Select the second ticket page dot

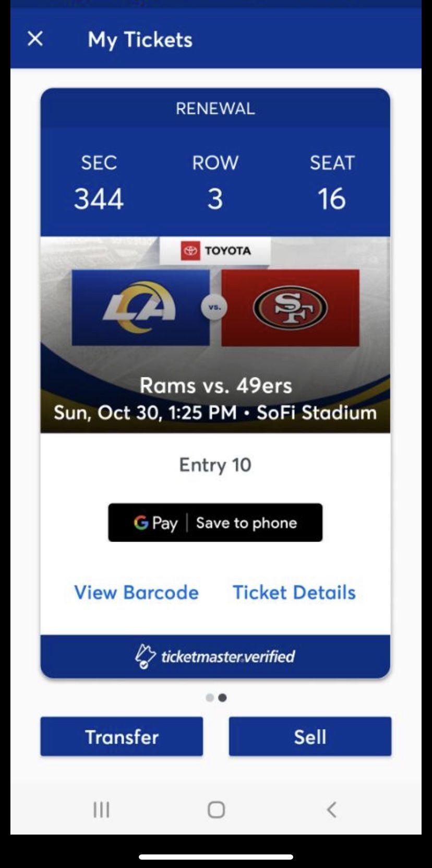222,698
